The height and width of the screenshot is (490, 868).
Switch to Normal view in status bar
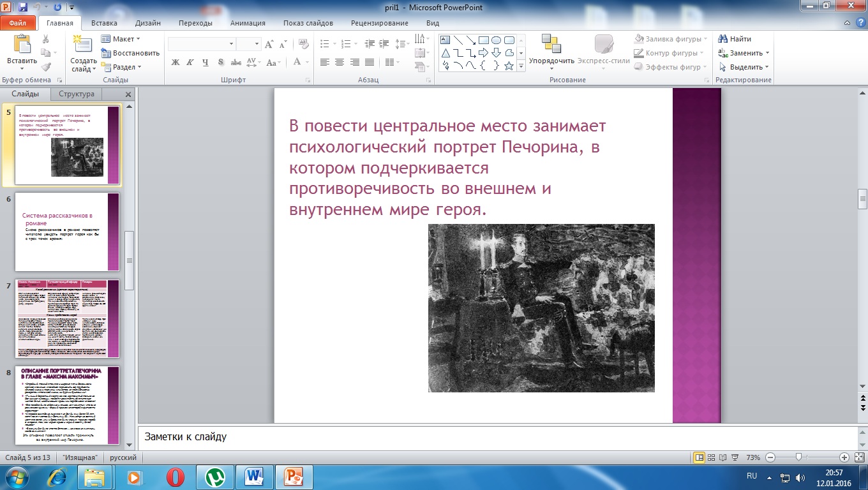pos(700,457)
